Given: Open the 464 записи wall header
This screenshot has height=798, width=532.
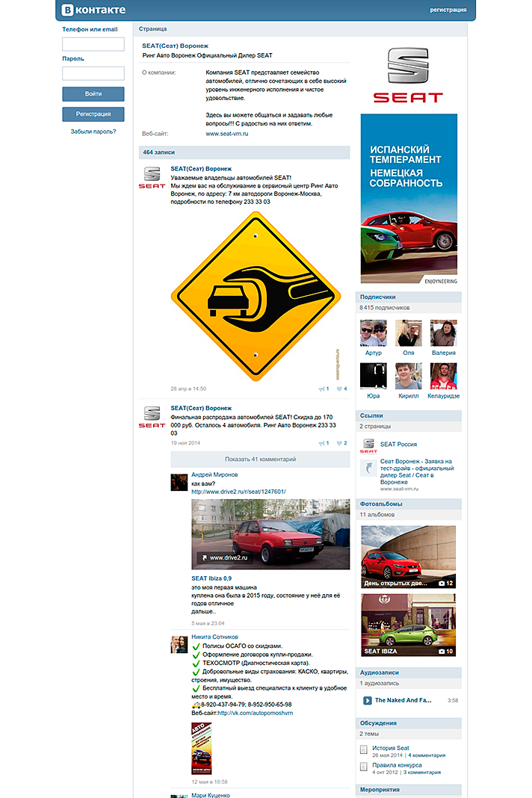Looking at the screenshot, I should [244, 152].
